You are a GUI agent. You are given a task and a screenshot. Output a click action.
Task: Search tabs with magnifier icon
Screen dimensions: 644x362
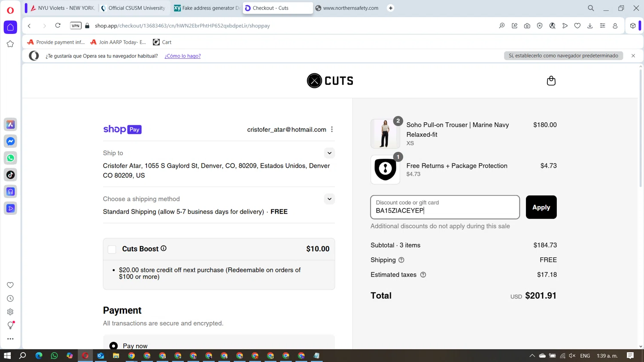(x=591, y=8)
